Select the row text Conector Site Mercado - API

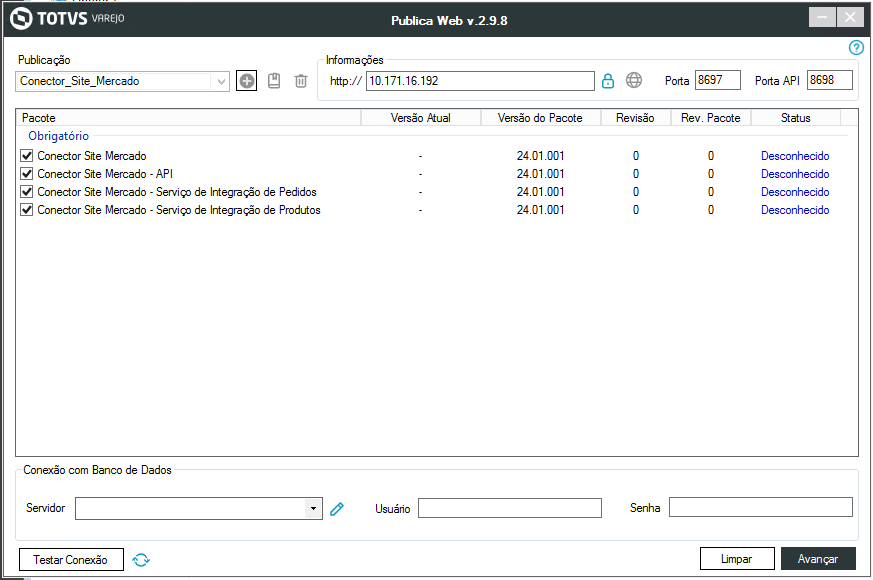[105, 174]
